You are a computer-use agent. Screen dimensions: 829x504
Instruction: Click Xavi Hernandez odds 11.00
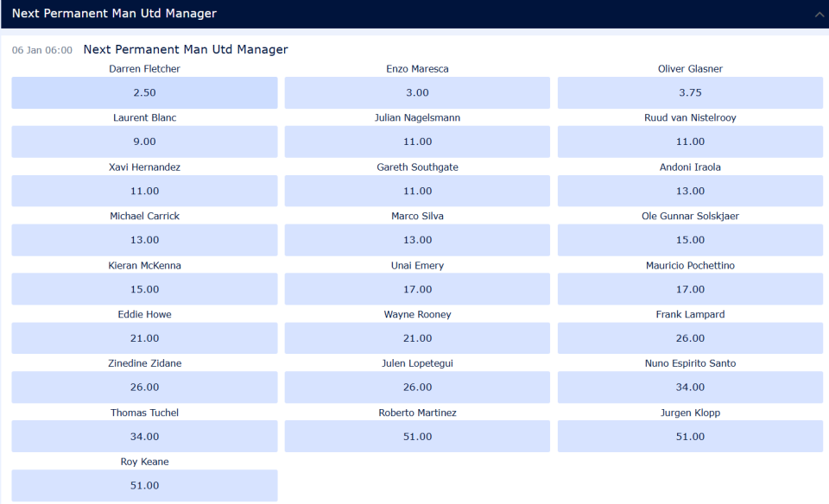click(x=144, y=191)
